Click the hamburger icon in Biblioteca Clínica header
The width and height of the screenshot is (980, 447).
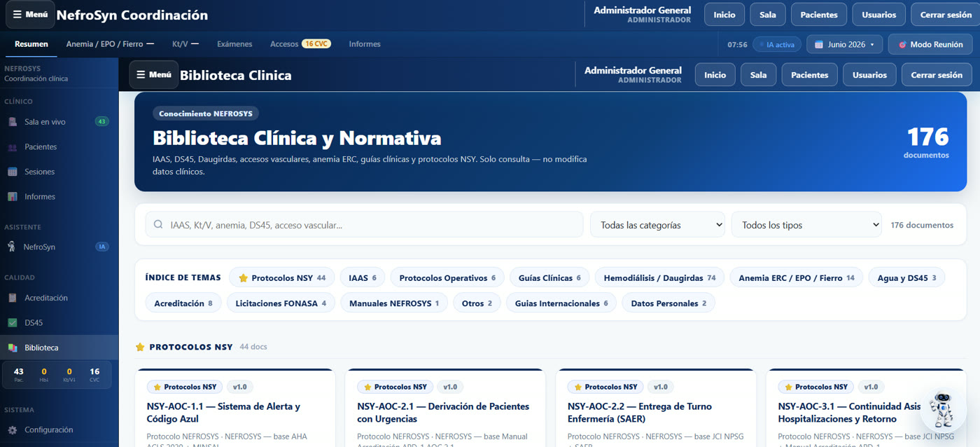141,74
